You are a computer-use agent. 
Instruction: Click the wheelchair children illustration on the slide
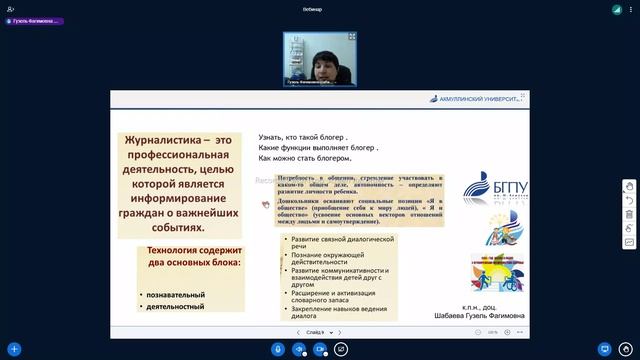(497, 272)
